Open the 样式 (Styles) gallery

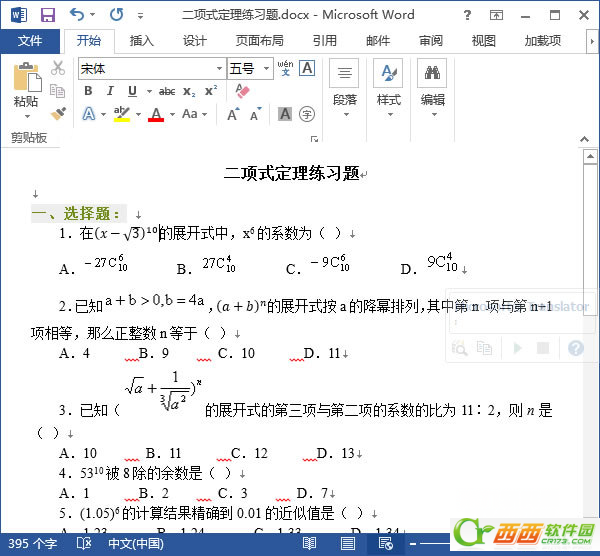pyautogui.click(x=388, y=89)
